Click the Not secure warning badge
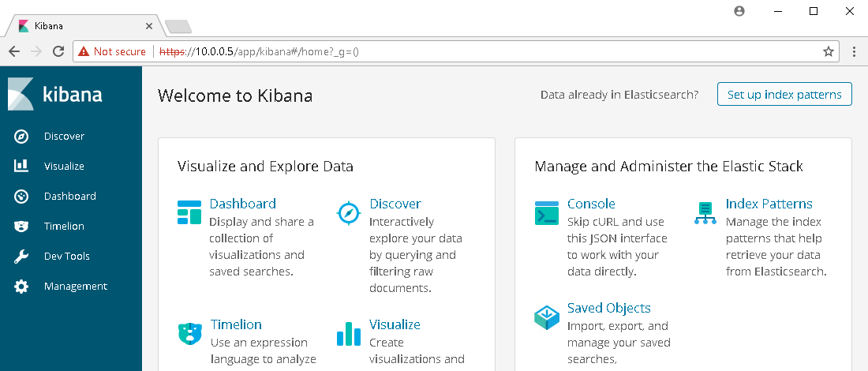This screenshot has height=371, width=868. pyautogui.click(x=112, y=51)
